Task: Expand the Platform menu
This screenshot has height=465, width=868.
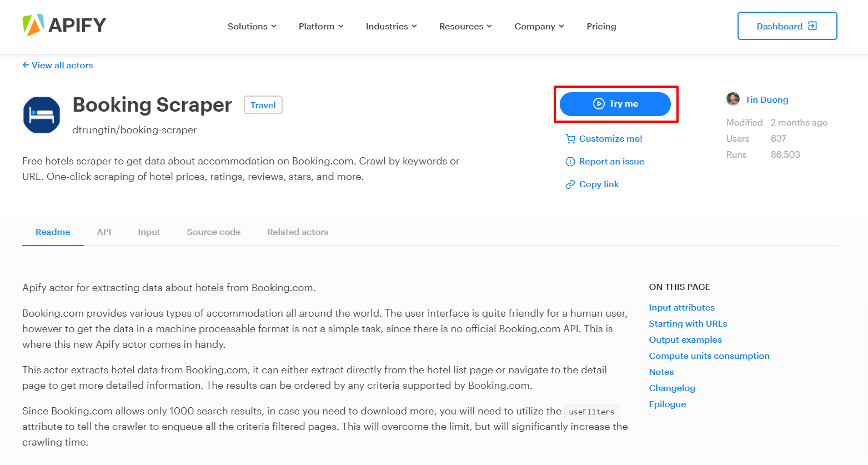Action: pos(321,26)
